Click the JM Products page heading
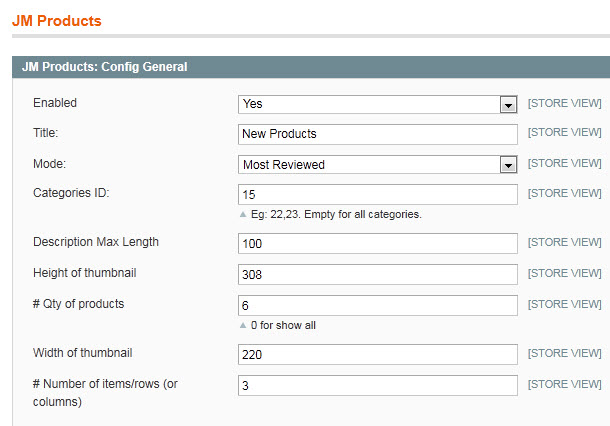This screenshot has height=426, width=610. tap(57, 21)
